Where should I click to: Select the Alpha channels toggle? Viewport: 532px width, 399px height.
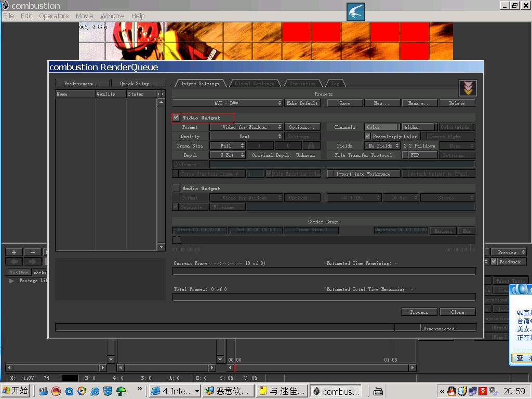(x=420, y=127)
